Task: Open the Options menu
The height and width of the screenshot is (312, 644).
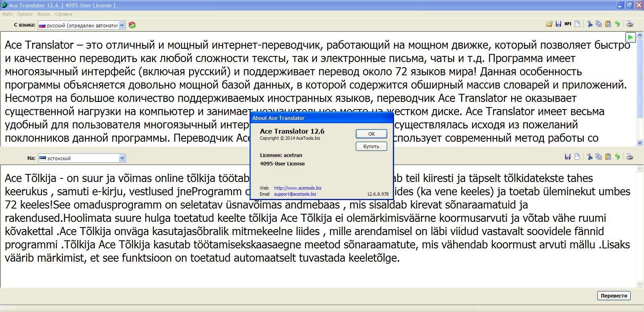Action: click(x=25, y=14)
